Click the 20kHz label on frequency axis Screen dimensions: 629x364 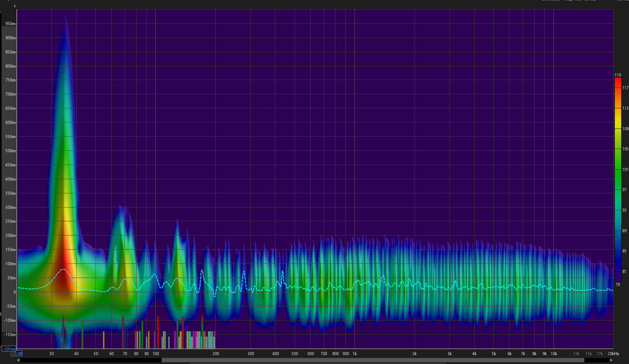coord(613,354)
